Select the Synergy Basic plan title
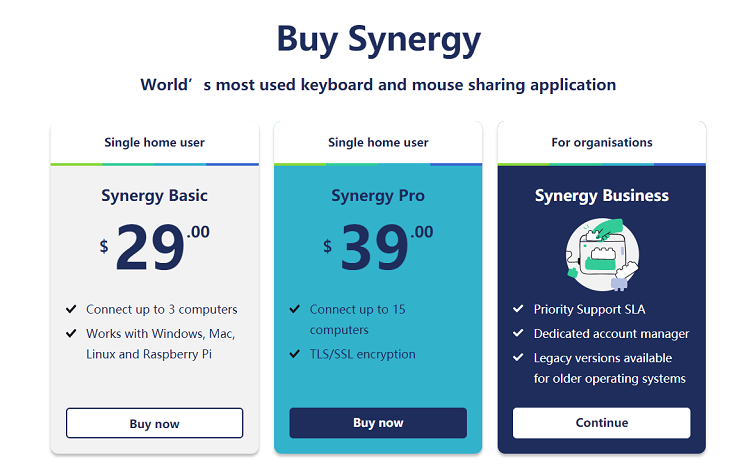 (154, 196)
